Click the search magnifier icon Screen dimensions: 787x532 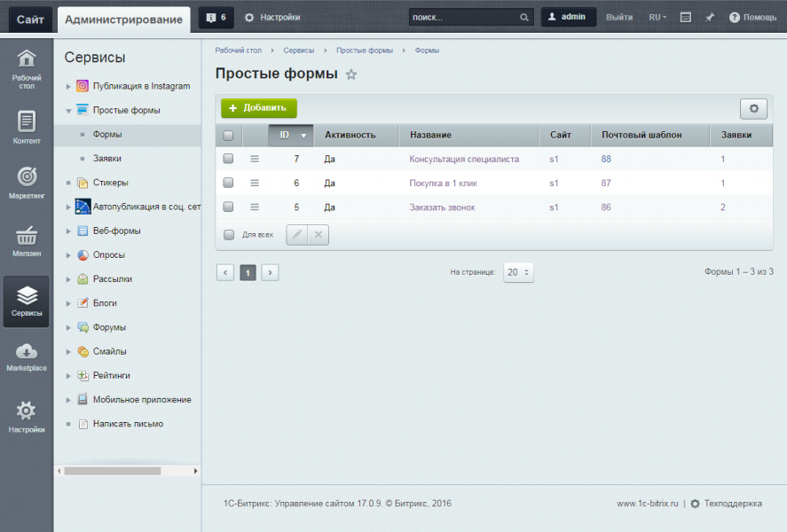tap(524, 18)
